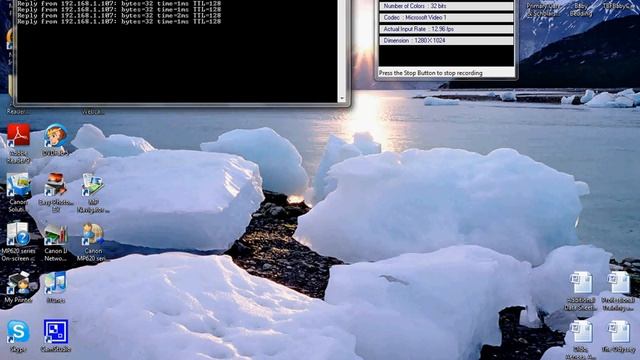Click the command prompt scrollbar down arrow
This screenshot has height=360, width=640.
(x=342, y=98)
